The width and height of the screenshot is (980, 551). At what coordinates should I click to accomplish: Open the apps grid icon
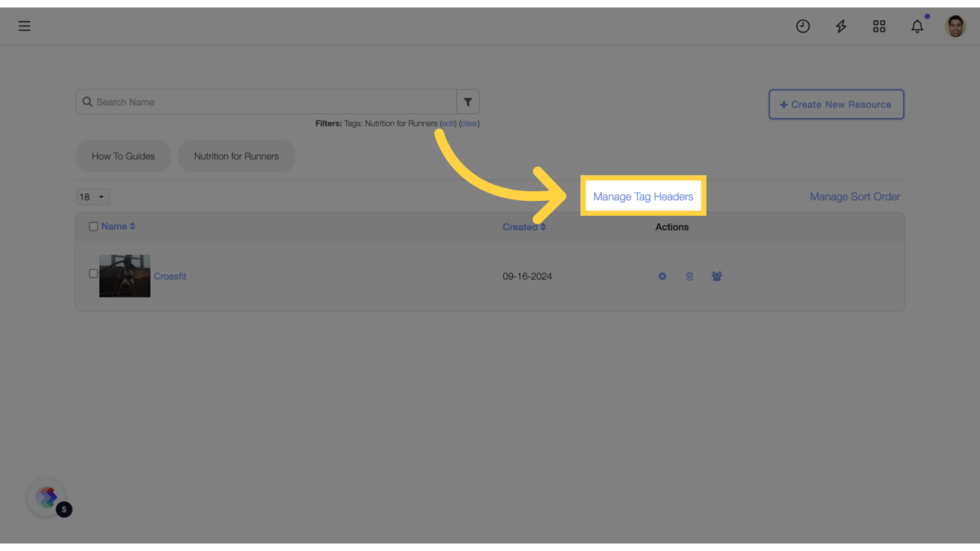click(x=879, y=26)
